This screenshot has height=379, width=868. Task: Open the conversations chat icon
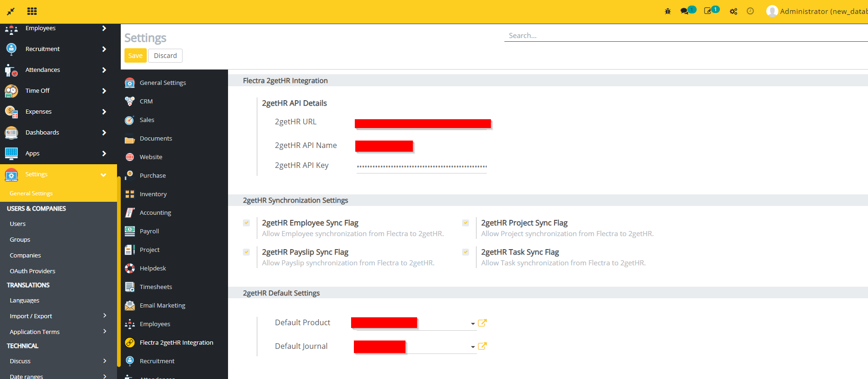click(685, 11)
